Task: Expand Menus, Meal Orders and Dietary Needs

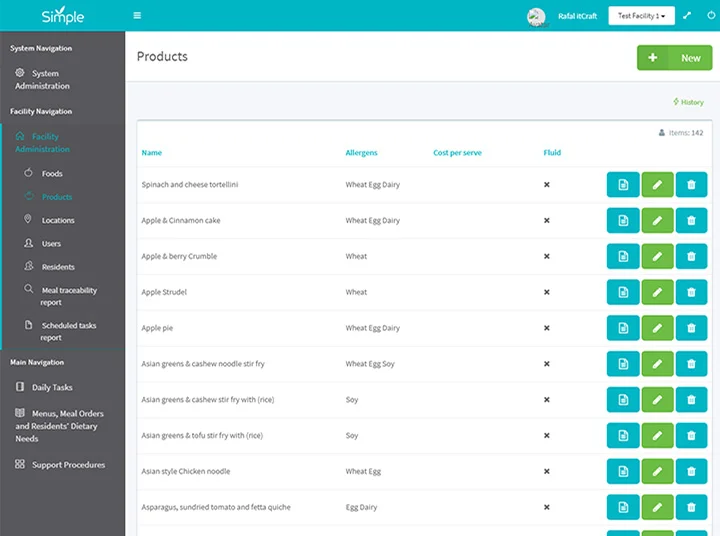Action: [59, 426]
